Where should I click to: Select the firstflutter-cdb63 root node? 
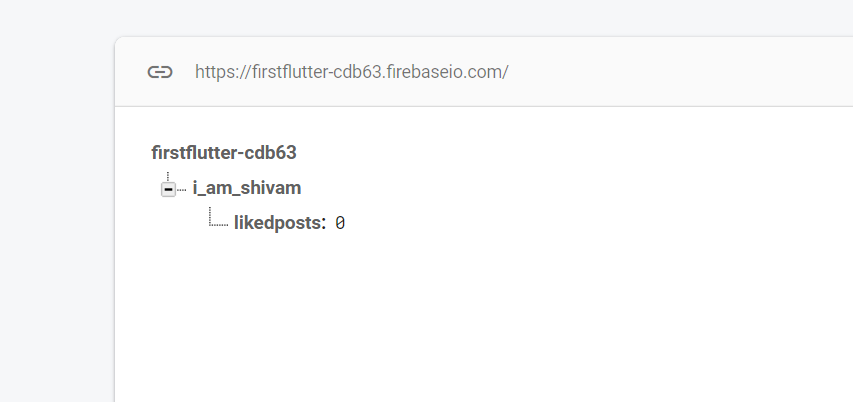click(x=224, y=153)
